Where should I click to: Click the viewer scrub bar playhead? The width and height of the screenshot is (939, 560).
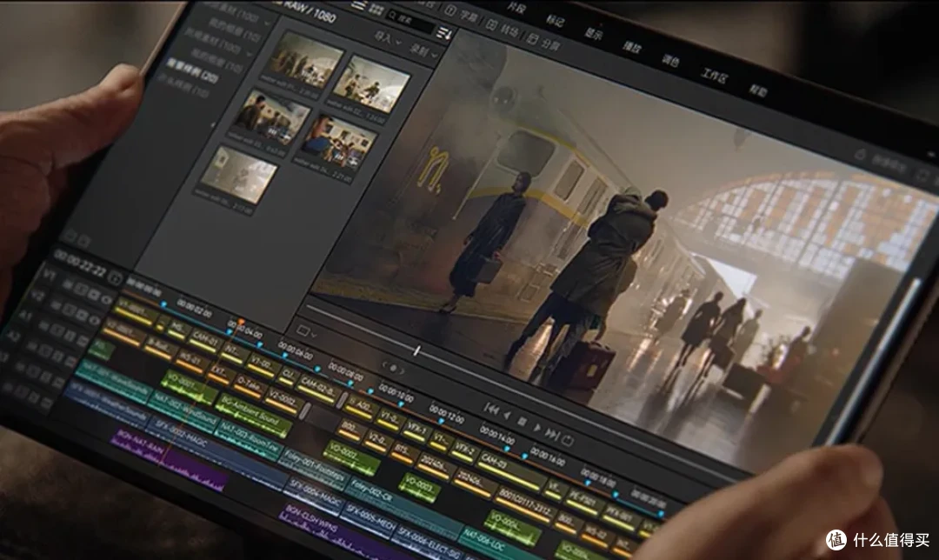[x=416, y=351]
